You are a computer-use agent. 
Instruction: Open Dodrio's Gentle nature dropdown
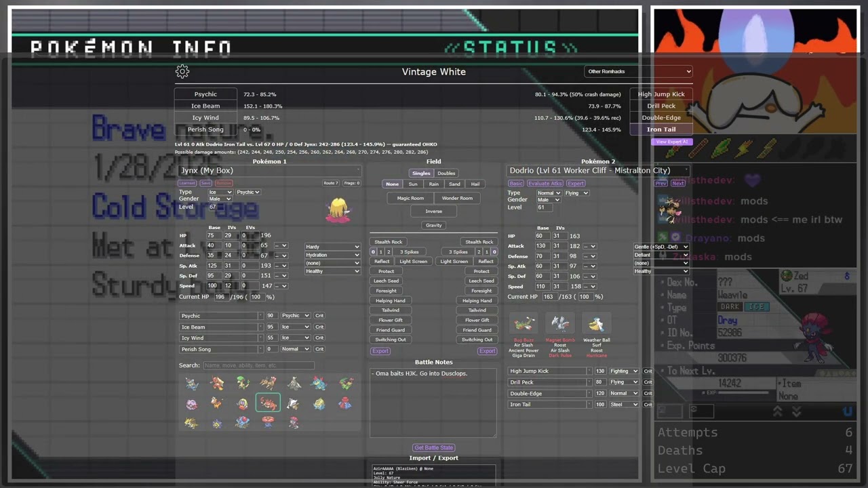tap(661, 247)
